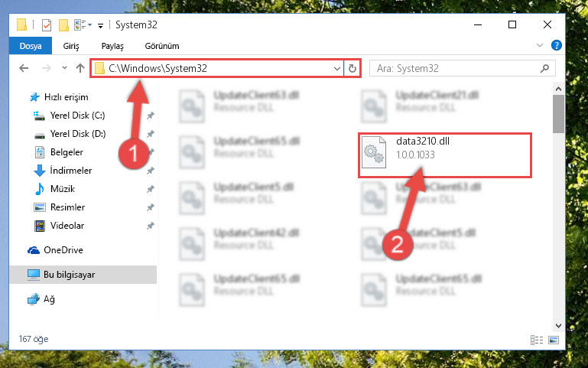Viewport: 588px width, 368px height.
Task: Switch to the Görünüm ribbon tab
Action: pyautogui.click(x=162, y=46)
